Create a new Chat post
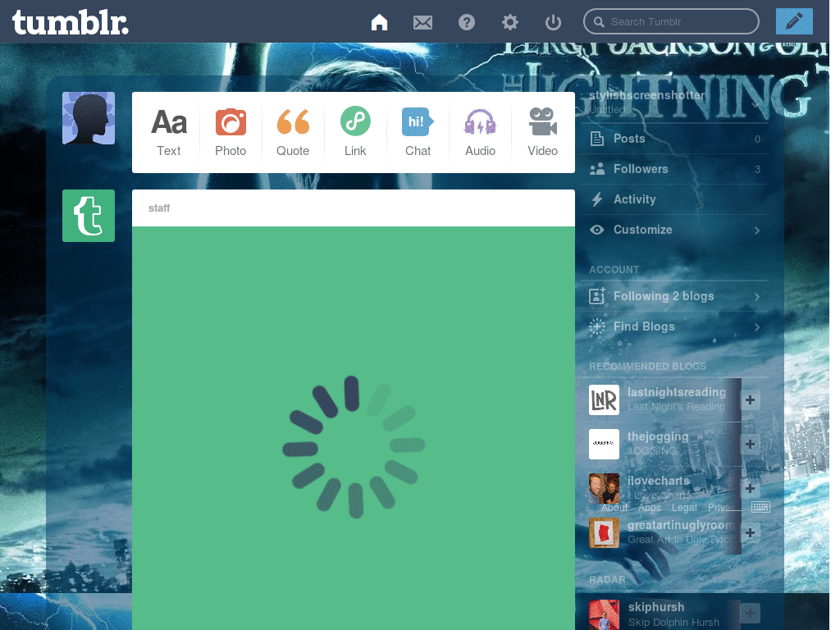This screenshot has height=630, width=840. point(418,132)
